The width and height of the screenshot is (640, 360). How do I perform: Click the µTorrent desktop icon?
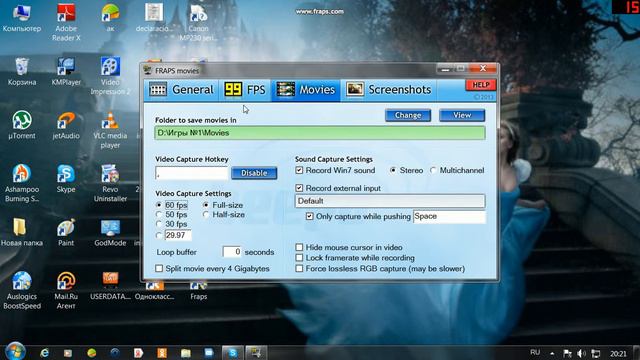(x=22, y=125)
